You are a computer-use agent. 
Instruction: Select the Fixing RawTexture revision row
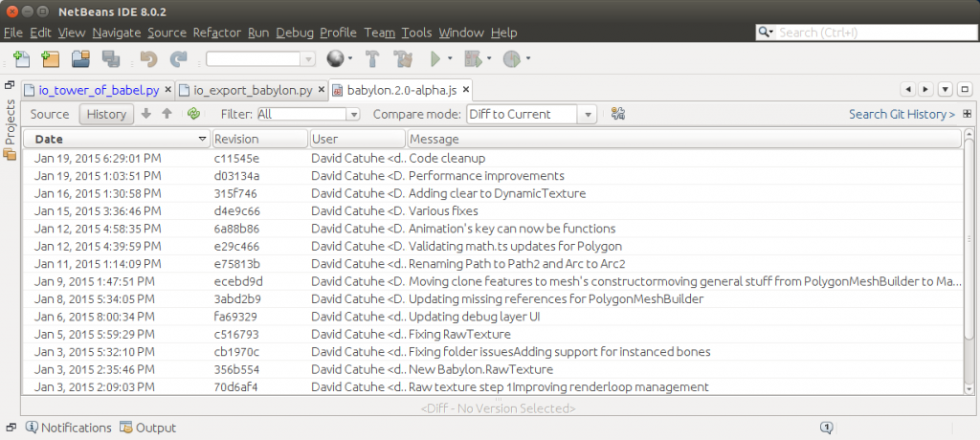(x=493, y=334)
